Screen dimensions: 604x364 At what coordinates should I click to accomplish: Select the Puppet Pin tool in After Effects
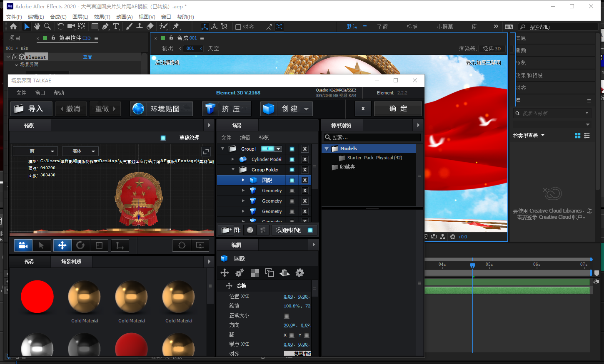(x=176, y=27)
